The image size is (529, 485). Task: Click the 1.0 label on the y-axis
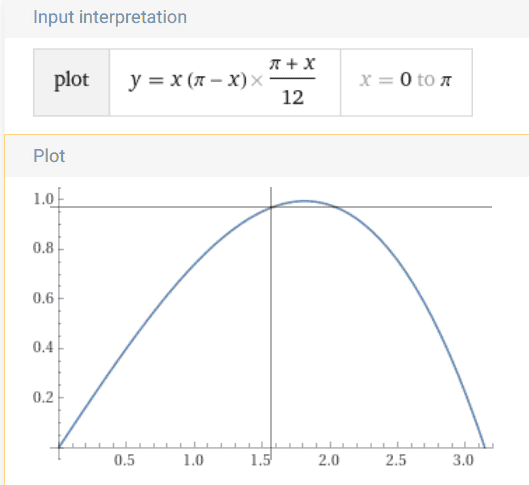pos(43,199)
